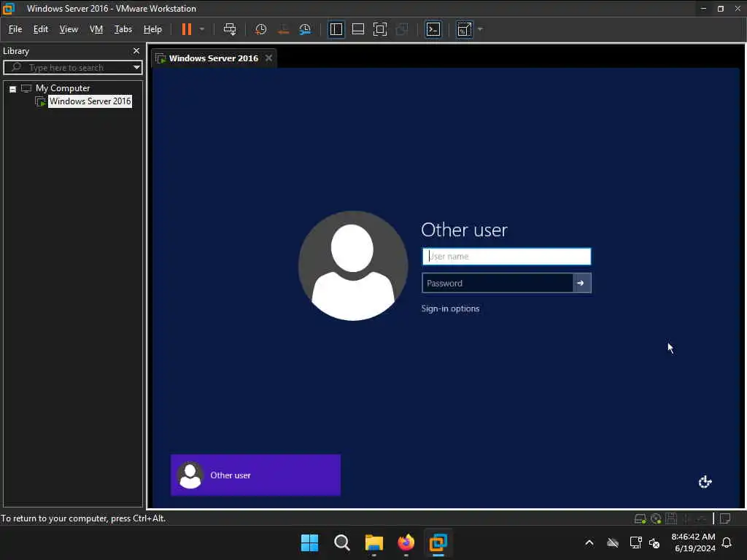Open File Explorer from the taskbar

coord(374,542)
